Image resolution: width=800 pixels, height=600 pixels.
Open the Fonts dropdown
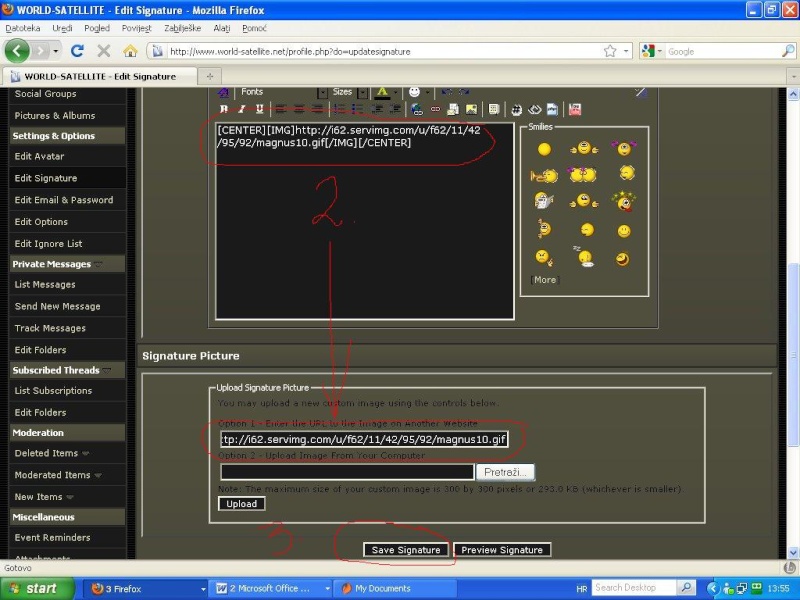pos(322,92)
